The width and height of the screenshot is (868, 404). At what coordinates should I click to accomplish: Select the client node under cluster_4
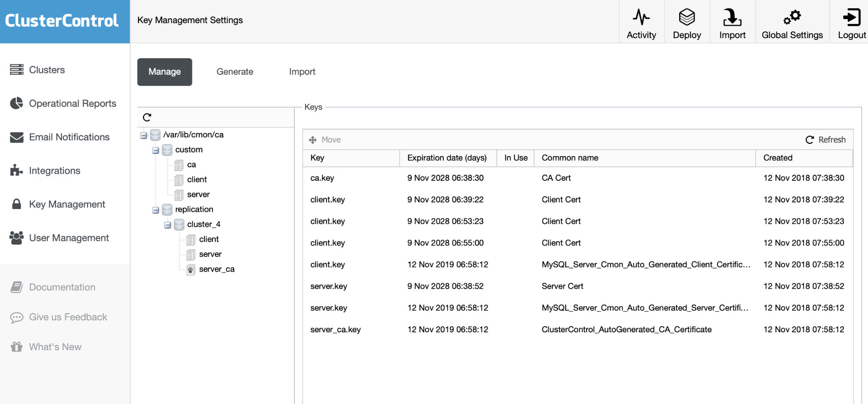point(209,239)
